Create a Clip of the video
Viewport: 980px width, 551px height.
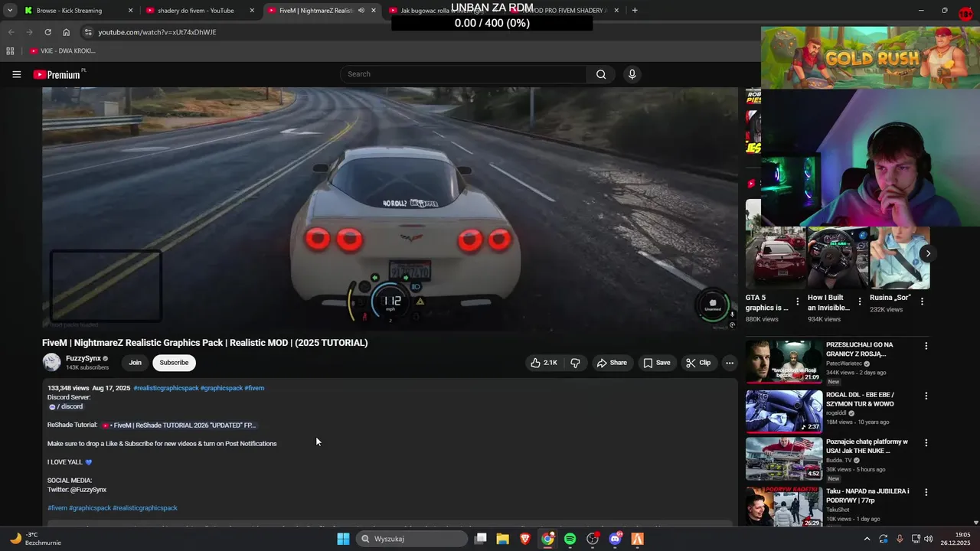[x=698, y=363]
